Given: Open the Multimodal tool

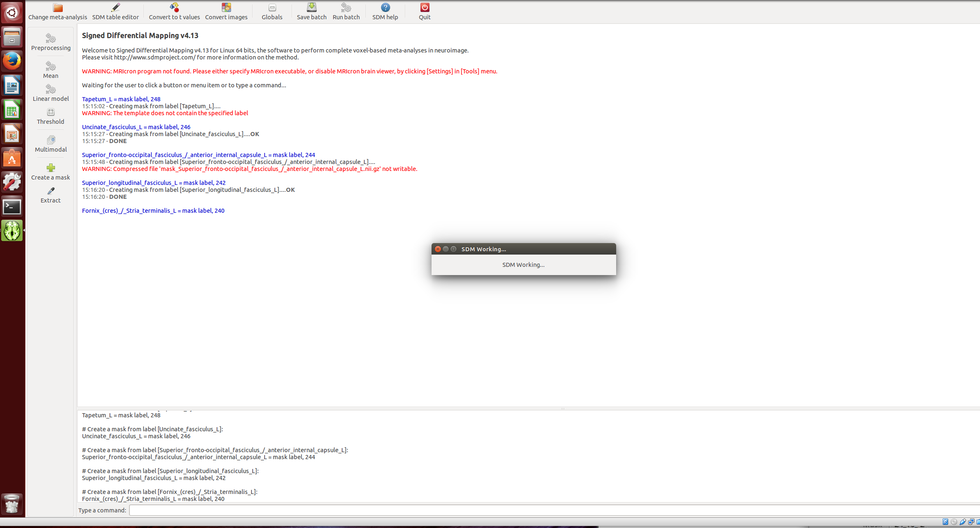Looking at the screenshot, I should (x=51, y=144).
